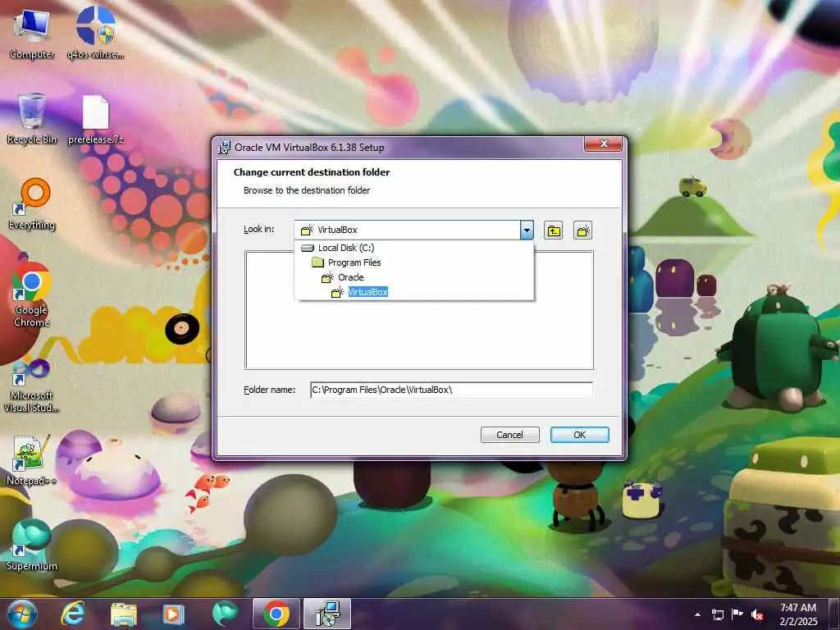Viewport: 840px width, 630px height.
Task: Click the Folder name input field
Action: (451, 390)
